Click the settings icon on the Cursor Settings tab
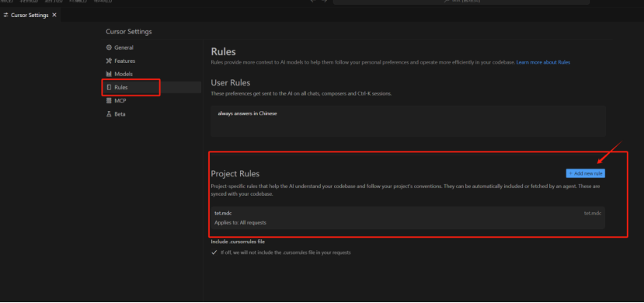The height and width of the screenshot is (303, 644). pos(5,16)
